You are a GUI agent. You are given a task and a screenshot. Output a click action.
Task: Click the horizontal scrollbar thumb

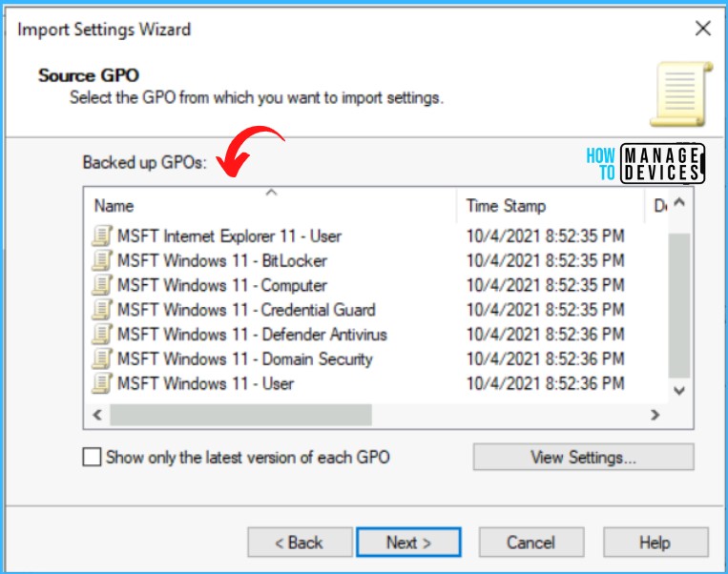[x=241, y=415]
